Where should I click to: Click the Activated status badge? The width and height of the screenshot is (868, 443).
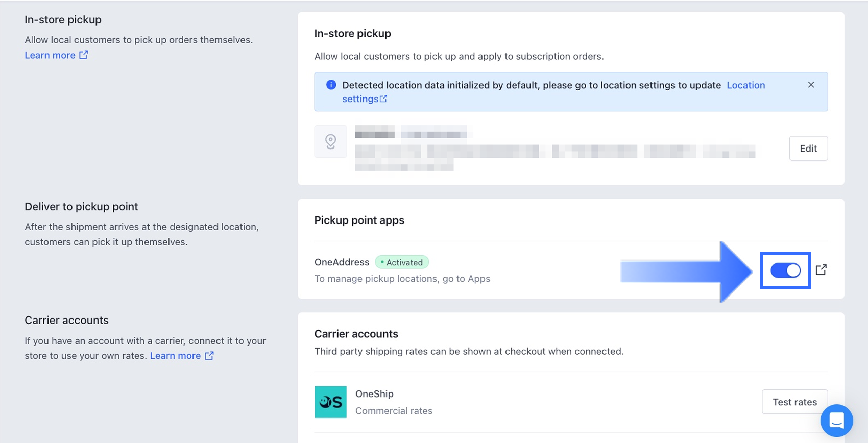[x=402, y=262]
